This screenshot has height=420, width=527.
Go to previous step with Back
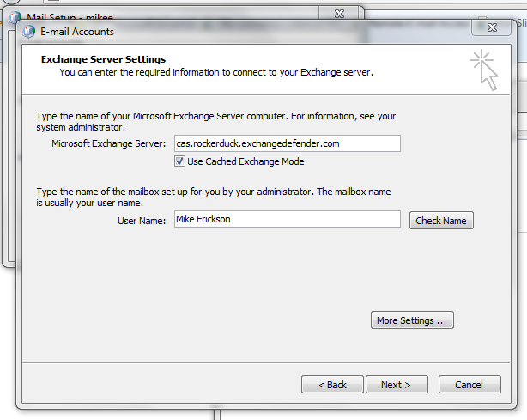[x=332, y=384]
